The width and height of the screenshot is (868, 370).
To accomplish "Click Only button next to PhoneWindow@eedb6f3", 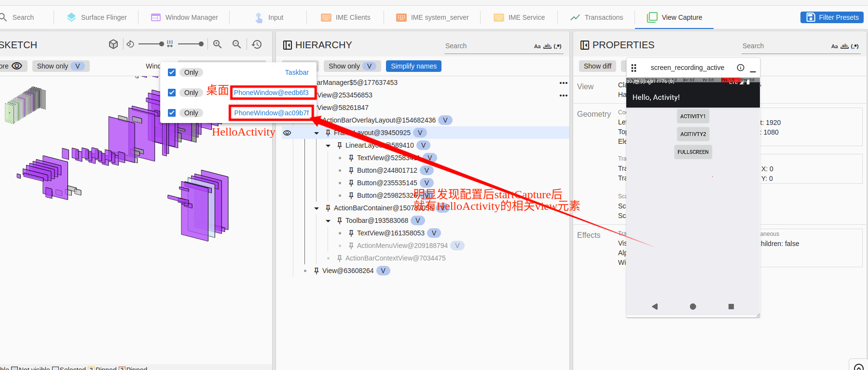I will pyautogui.click(x=191, y=93).
